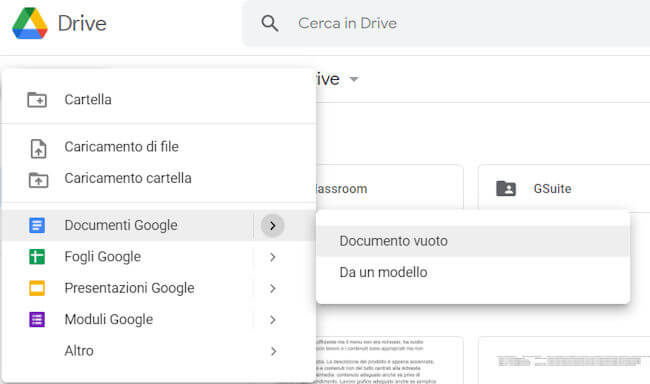Viewport: 650px width, 384px height.
Task: Expand the Altro submenu arrow
Action: (273, 352)
